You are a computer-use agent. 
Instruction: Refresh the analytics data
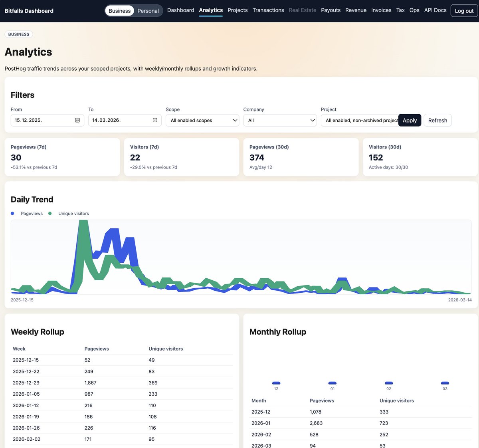[437, 120]
